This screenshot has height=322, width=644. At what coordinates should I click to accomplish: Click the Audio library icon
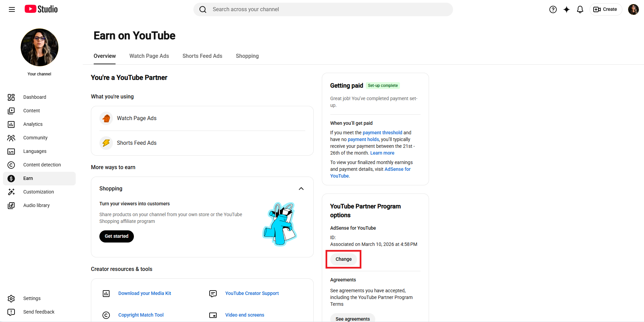click(11, 206)
